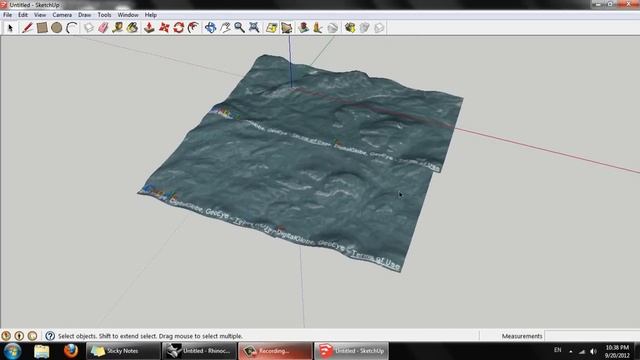The width and height of the screenshot is (640, 360).
Task: Click the credits status bar icon
Action: (x=19, y=336)
